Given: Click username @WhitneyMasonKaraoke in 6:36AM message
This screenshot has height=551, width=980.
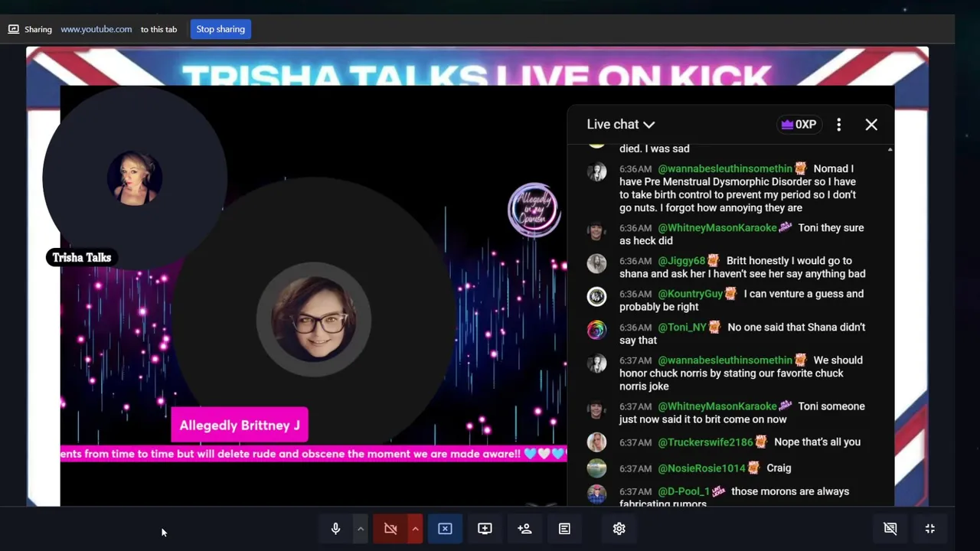Looking at the screenshot, I should pos(717,227).
